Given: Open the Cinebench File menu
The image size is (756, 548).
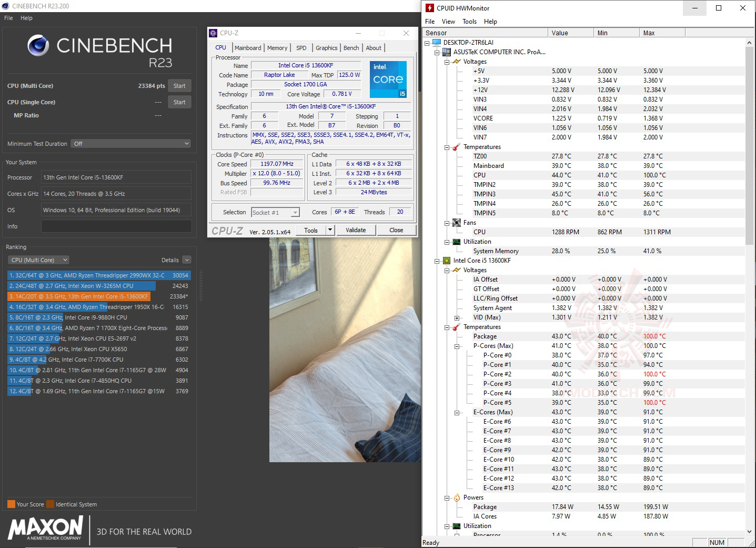Looking at the screenshot, I should pyautogui.click(x=9, y=18).
